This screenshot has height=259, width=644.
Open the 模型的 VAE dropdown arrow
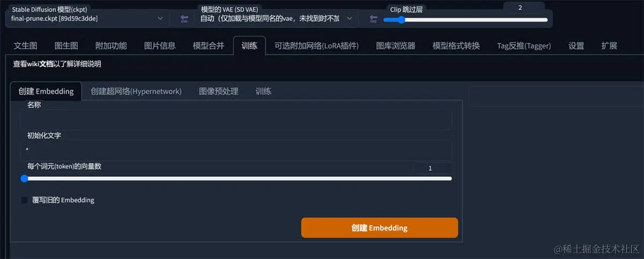(349, 18)
